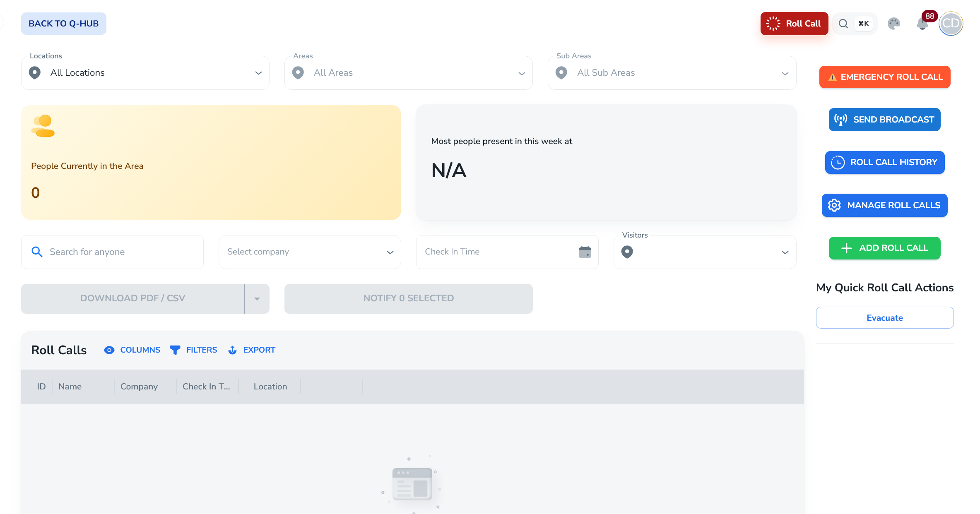Open the CD user avatar
This screenshot has height=514, width=980.
point(951,24)
